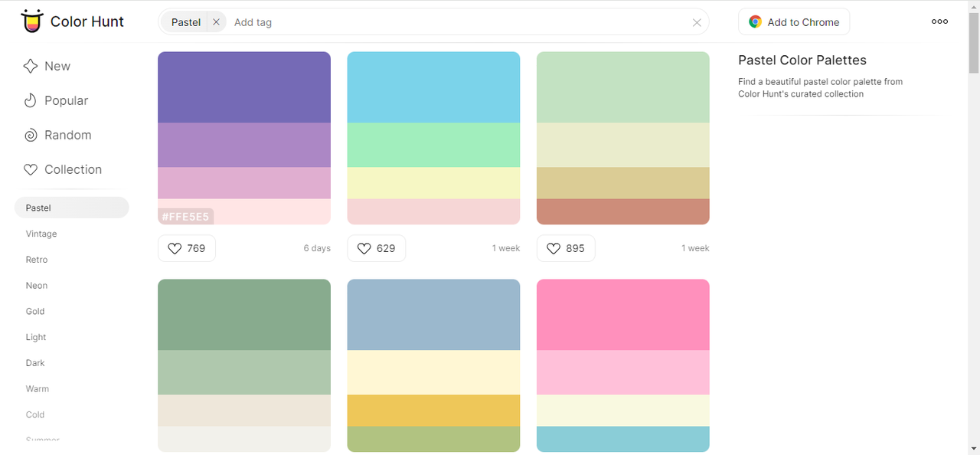The image size is (980, 455).
Task: Select the Dark tag
Action: (35, 363)
